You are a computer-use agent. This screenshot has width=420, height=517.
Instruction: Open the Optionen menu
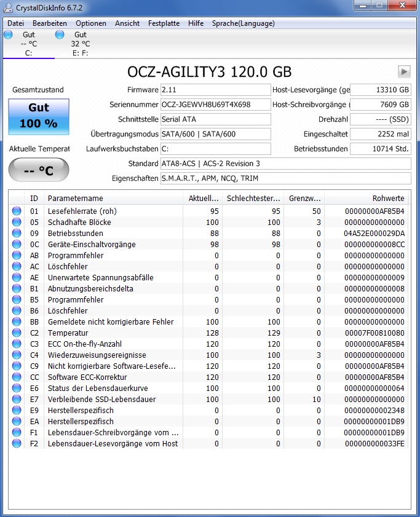tap(91, 23)
